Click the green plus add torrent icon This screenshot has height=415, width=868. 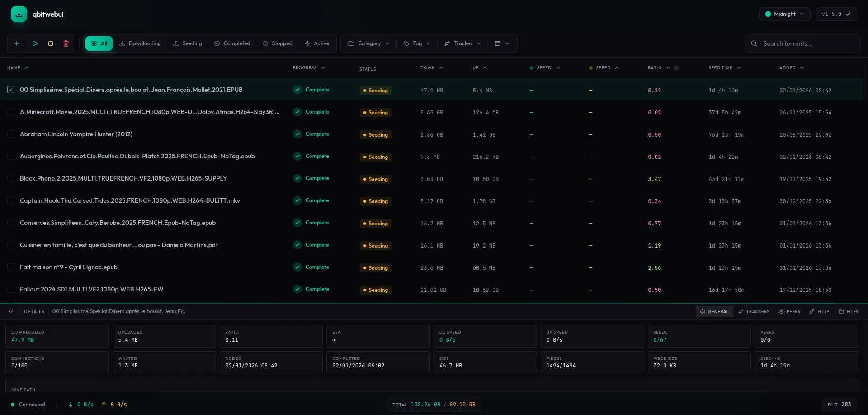(17, 43)
